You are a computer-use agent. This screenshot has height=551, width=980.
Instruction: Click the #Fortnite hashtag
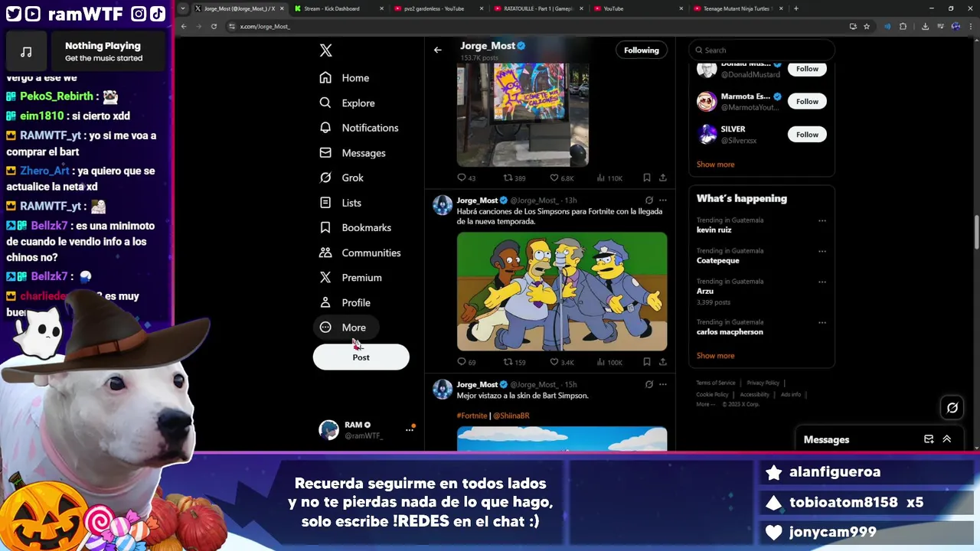click(472, 416)
